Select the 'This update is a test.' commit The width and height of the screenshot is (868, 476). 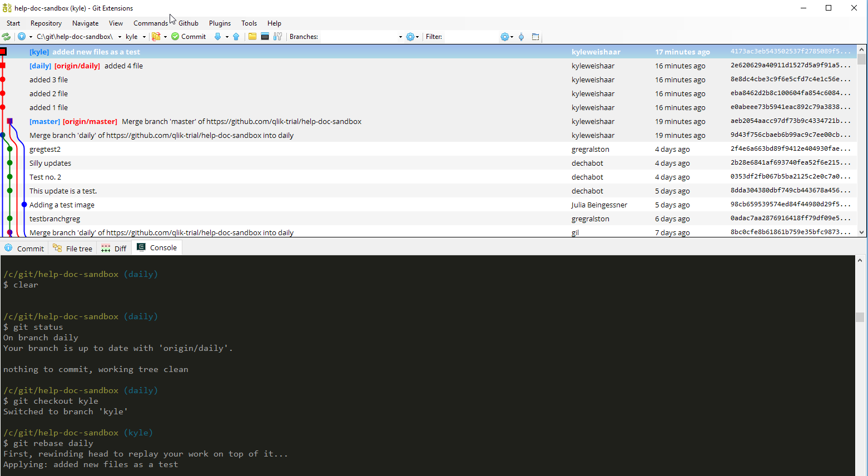428,191
